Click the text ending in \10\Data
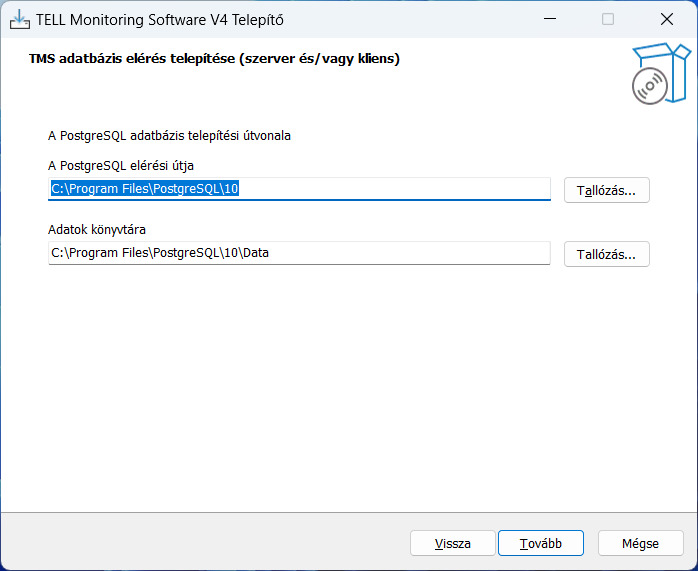 click(x=160, y=253)
